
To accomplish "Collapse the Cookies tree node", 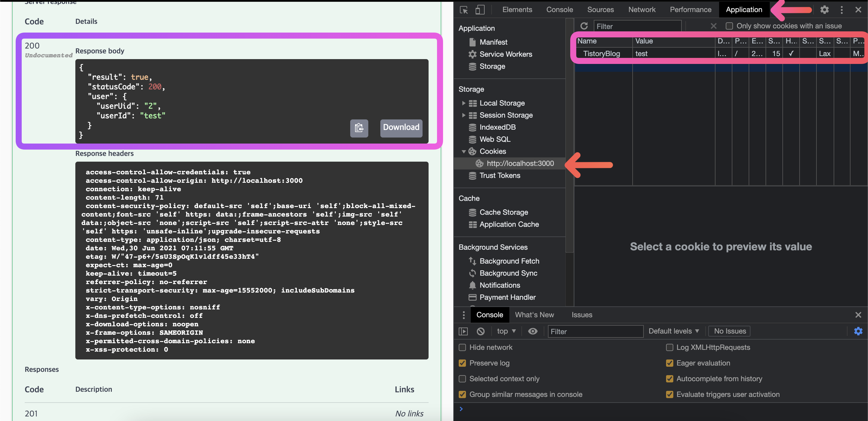I will click(464, 152).
